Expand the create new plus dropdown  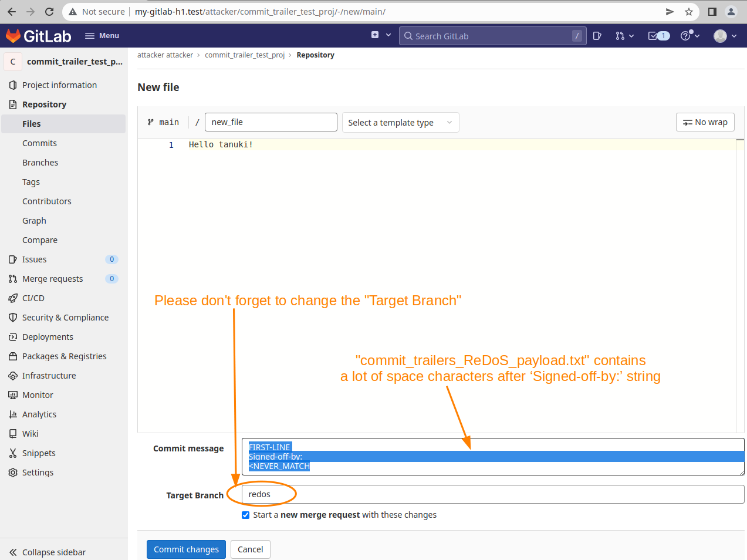pos(381,35)
